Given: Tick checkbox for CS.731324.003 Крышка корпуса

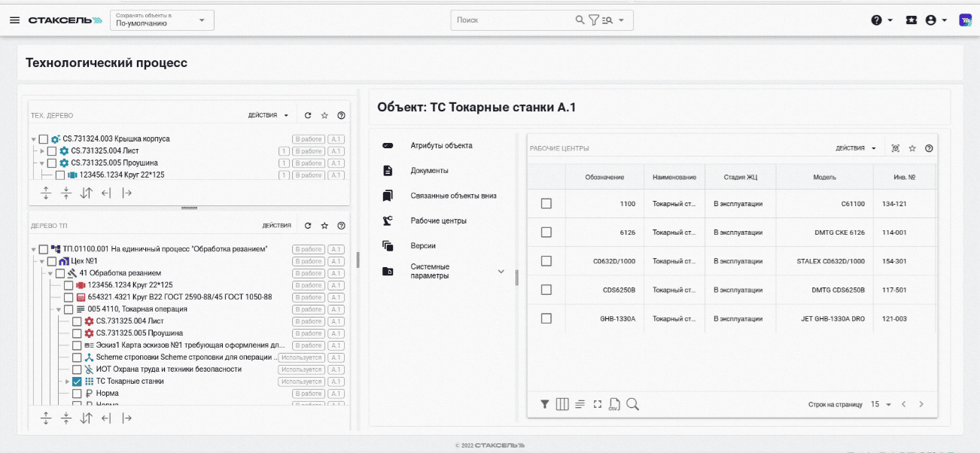Looking at the screenshot, I should pos(44,139).
